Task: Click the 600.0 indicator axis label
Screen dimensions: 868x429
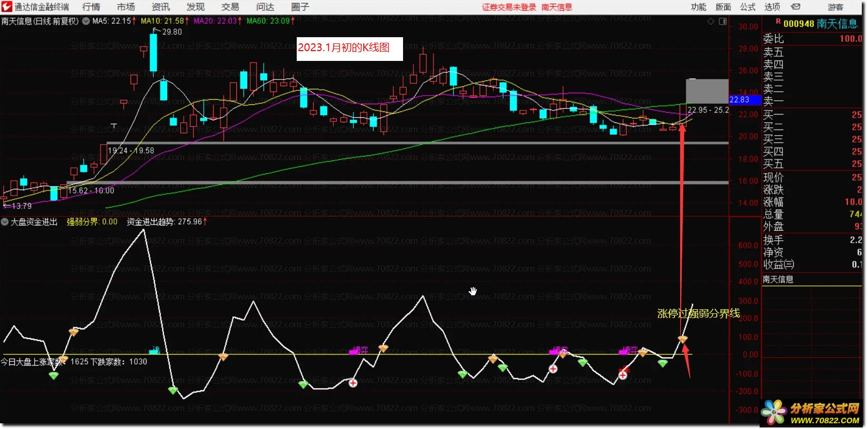Action: (748, 246)
